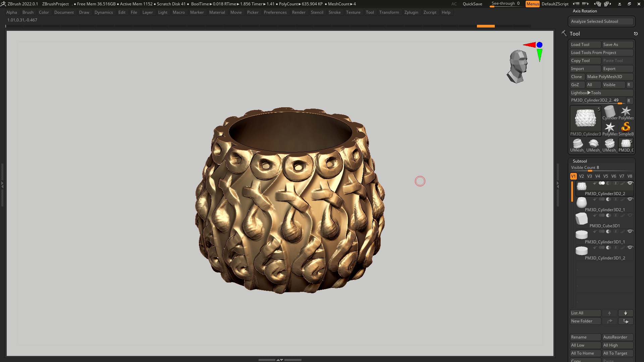Collapse the Tool palette header
The image size is (644, 362).
(x=575, y=34)
